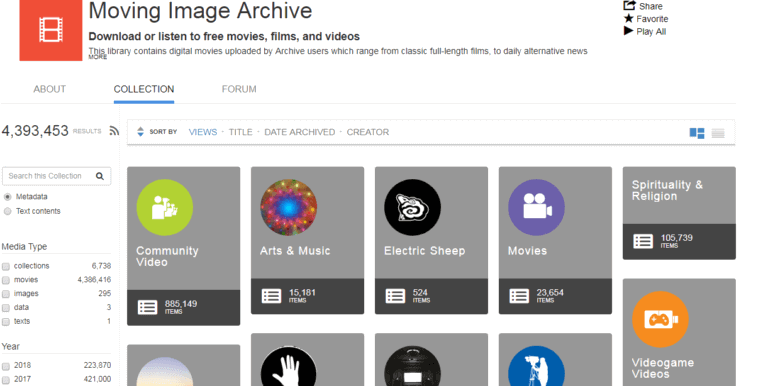
Task: Click the items list icon under Community Video
Action: (x=147, y=307)
